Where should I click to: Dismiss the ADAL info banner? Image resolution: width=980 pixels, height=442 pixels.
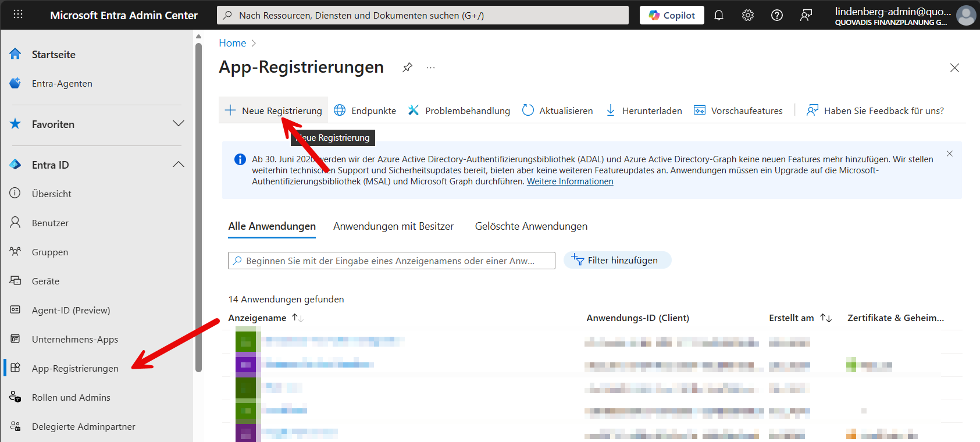coord(950,154)
